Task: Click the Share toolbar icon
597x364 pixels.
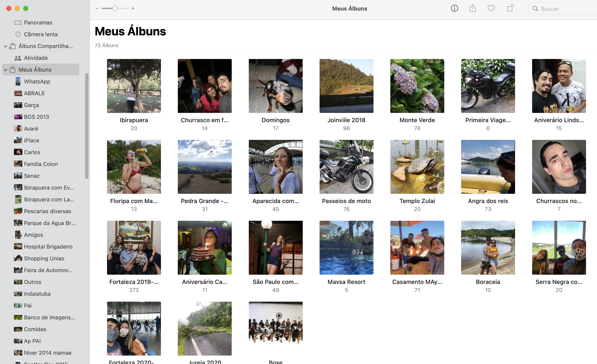Action: coord(473,8)
